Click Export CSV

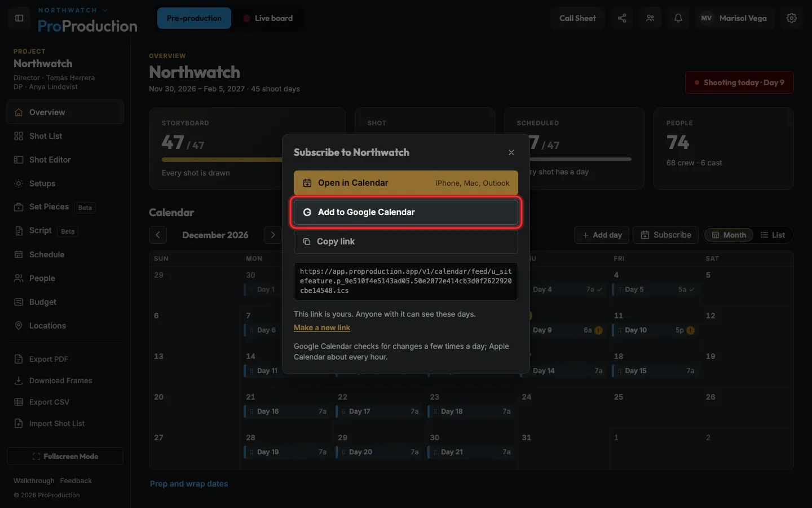(65, 402)
